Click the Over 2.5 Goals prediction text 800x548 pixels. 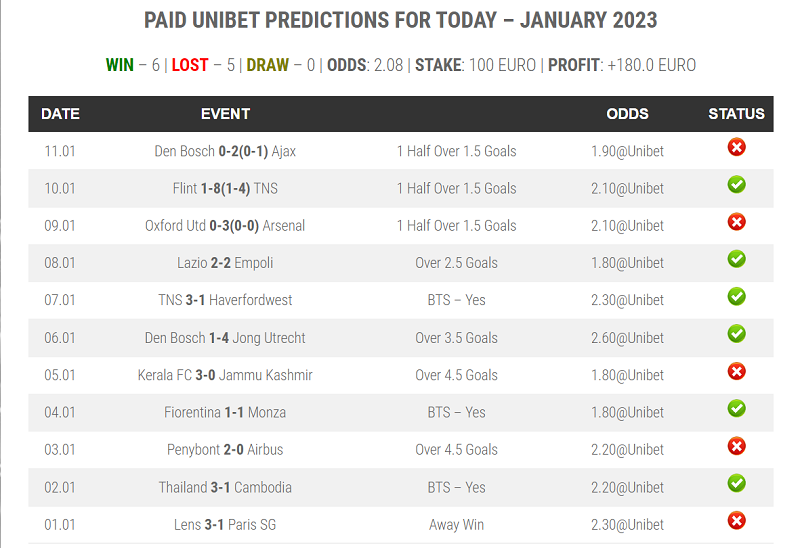456,263
